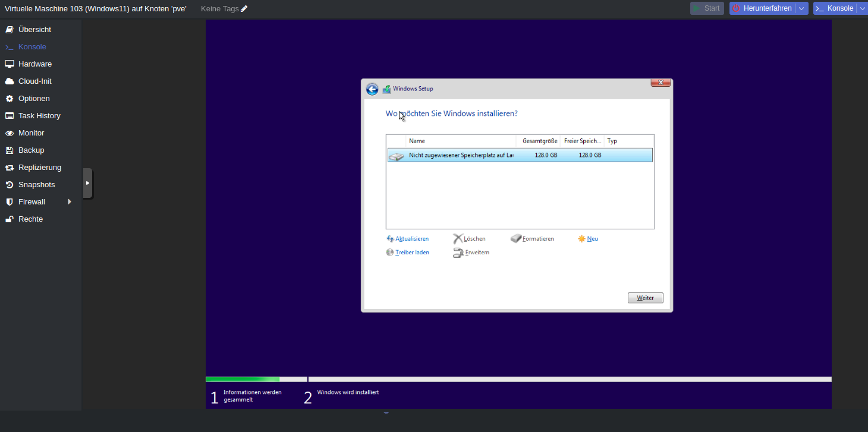Select the unallocated 128.0 GB disk row
The height and width of the screenshot is (432, 868).
520,155
